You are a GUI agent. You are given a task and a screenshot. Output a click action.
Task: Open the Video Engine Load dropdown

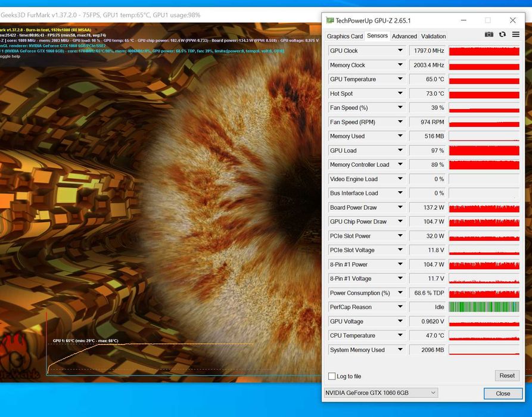click(400, 179)
